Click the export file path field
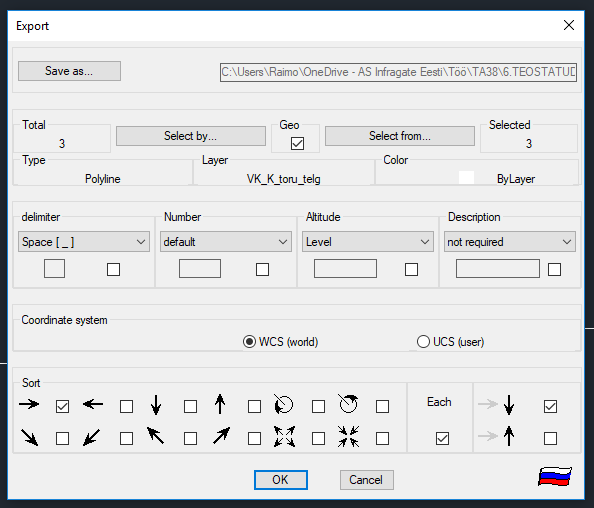This screenshot has width=594, height=508. [x=399, y=72]
